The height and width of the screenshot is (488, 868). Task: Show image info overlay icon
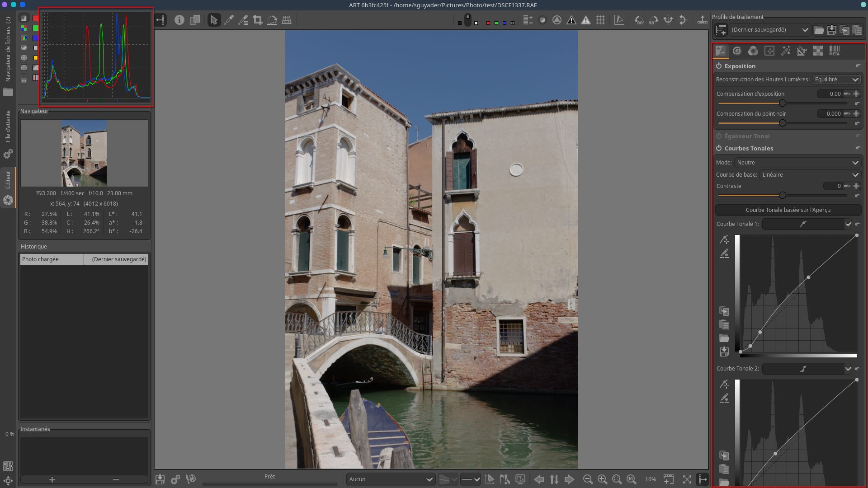[179, 20]
